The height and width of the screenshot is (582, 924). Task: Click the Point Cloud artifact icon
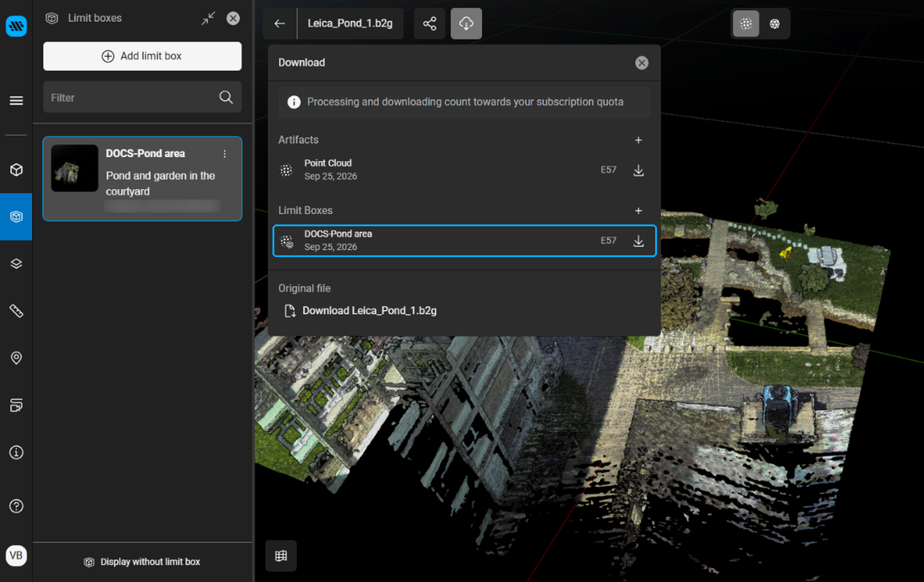[286, 171]
